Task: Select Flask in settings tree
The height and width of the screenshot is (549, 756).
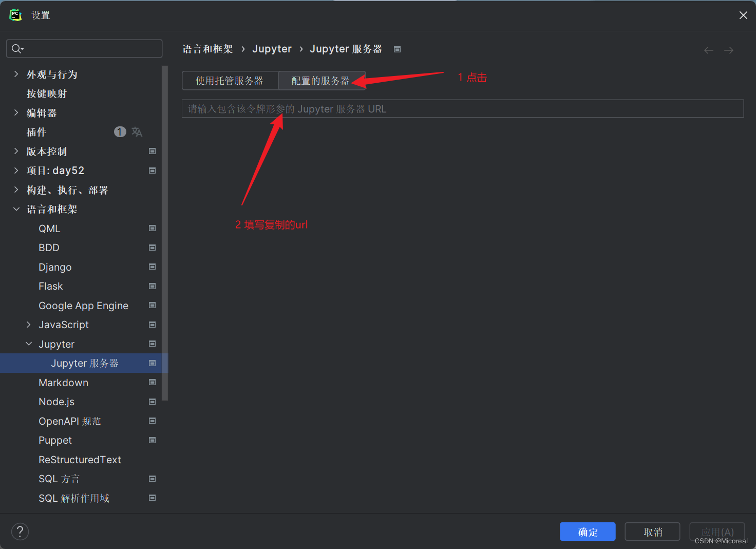Action: 50,286
